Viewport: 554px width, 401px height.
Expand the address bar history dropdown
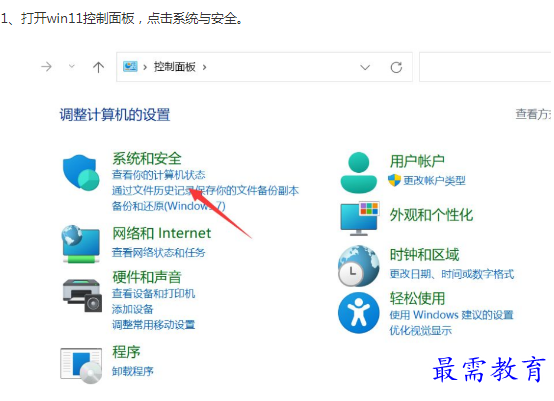pos(365,67)
